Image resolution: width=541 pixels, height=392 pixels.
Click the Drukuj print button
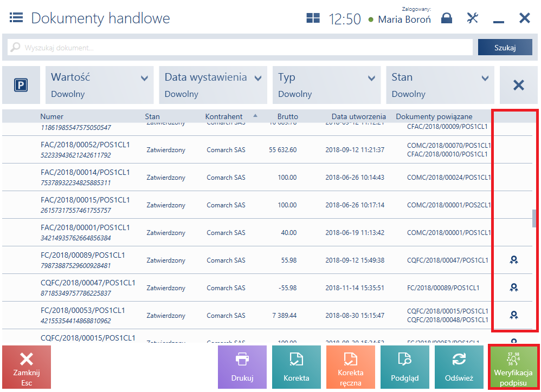pos(242,367)
